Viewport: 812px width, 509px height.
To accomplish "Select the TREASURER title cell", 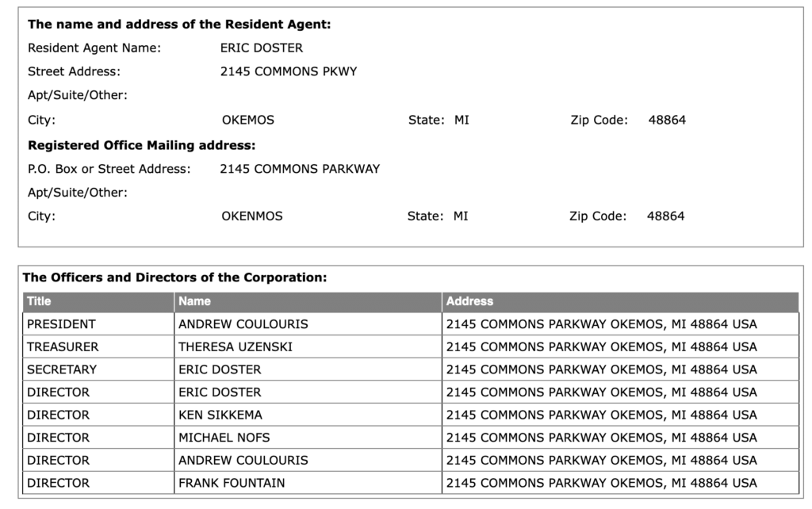I will [98, 347].
